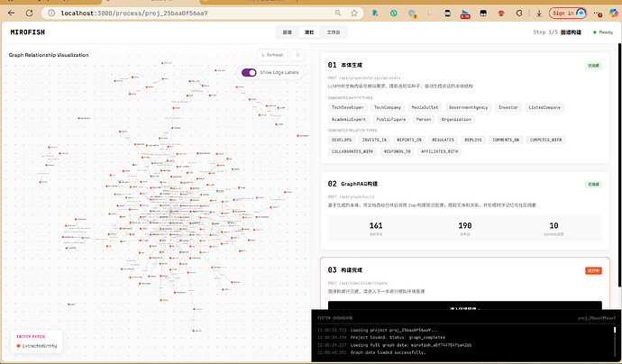
Task: Click the circular arrow extension icon
Action: [519, 14]
